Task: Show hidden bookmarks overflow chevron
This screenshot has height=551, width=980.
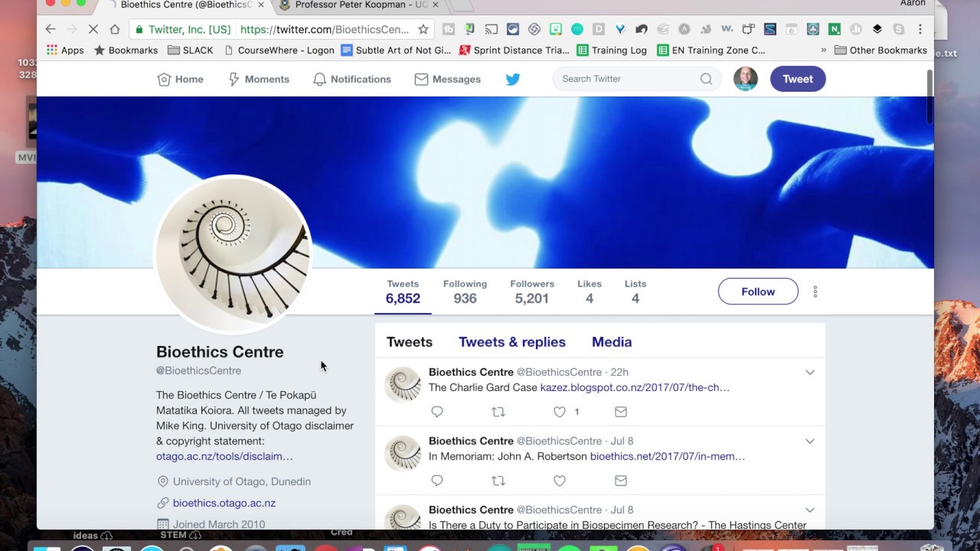Action: (824, 51)
